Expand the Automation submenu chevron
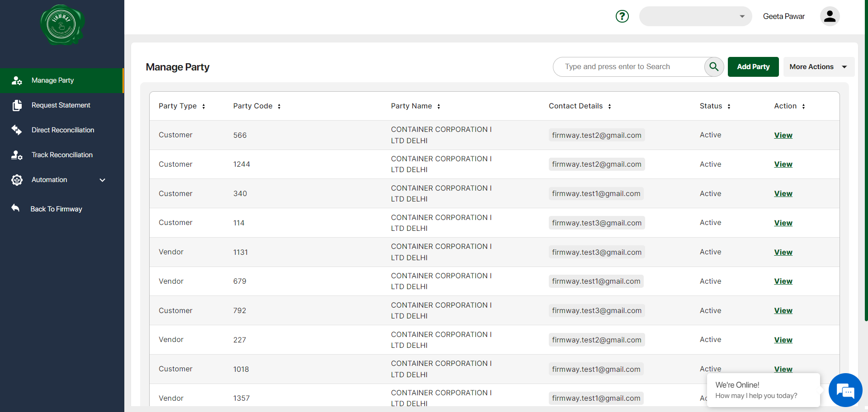 coord(103,180)
